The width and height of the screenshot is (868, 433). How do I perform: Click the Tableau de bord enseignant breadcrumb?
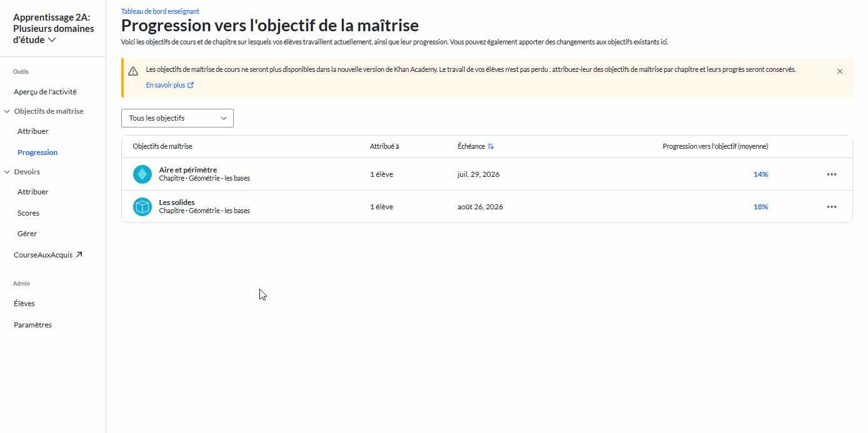point(160,11)
